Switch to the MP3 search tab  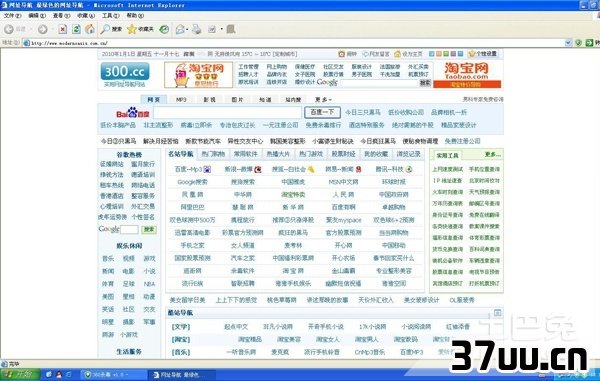pyautogui.click(x=181, y=99)
